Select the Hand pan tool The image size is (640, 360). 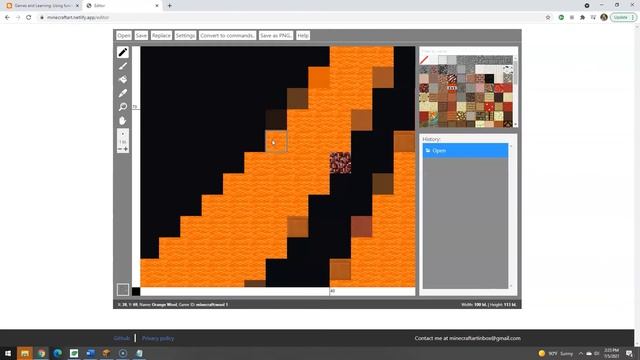click(122, 120)
